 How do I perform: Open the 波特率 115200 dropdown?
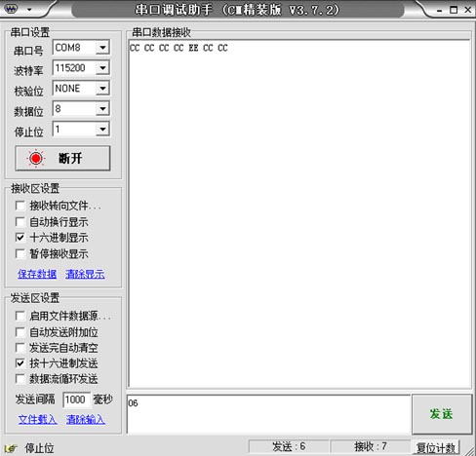[x=102, y=68]
